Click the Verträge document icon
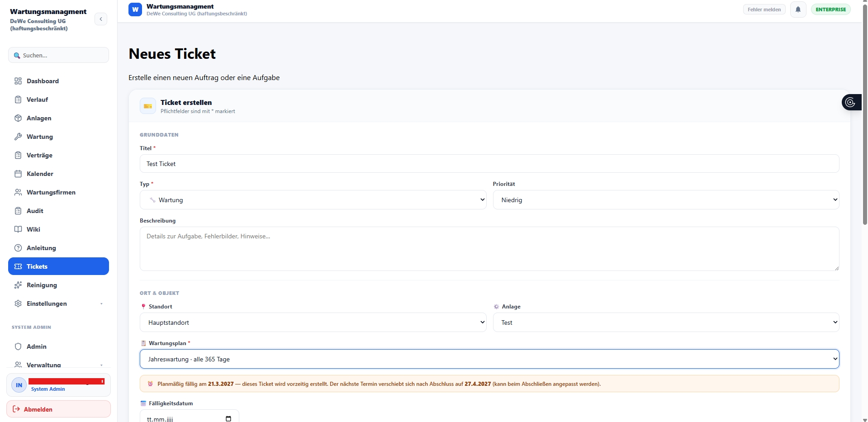This screenshot has height=422, width=868. [x=18, y=155]
